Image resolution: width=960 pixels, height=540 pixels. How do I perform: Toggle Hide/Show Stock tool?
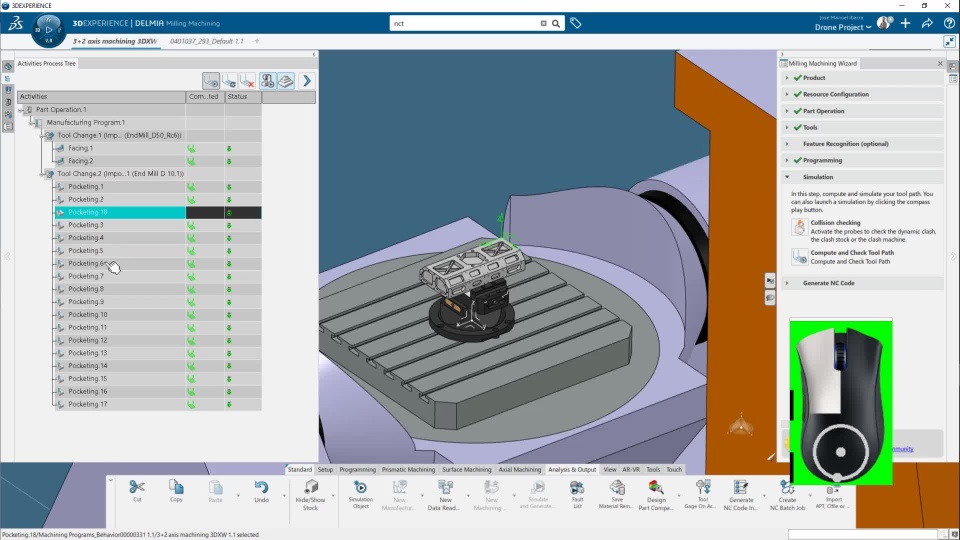tap(310, 487)
